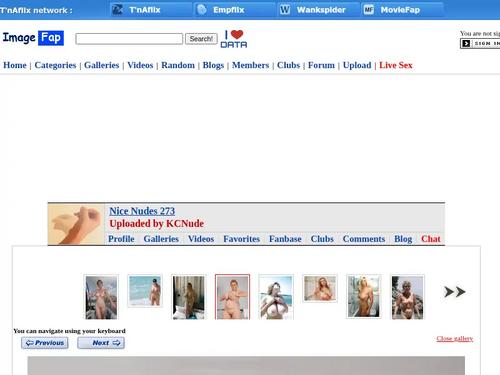Click the ImageFap logo
Image resolution: width=500 pixels, height=375 pixels.
tap(33, 38)
